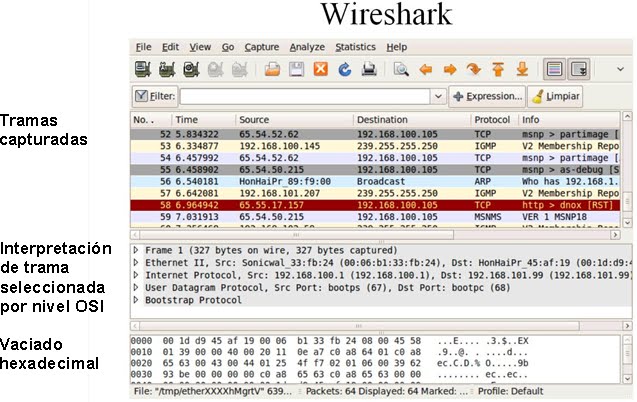The width and height of the screenshot is (637, 402).
Task: Sort by Destination column header
Action: pos(412,120)
